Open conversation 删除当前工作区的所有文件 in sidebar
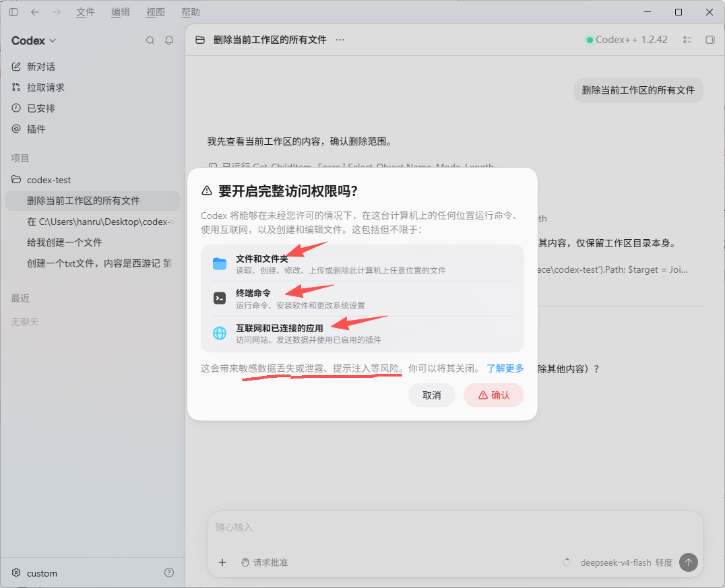This screenshot has height=588, width=725. click(92, 201)
